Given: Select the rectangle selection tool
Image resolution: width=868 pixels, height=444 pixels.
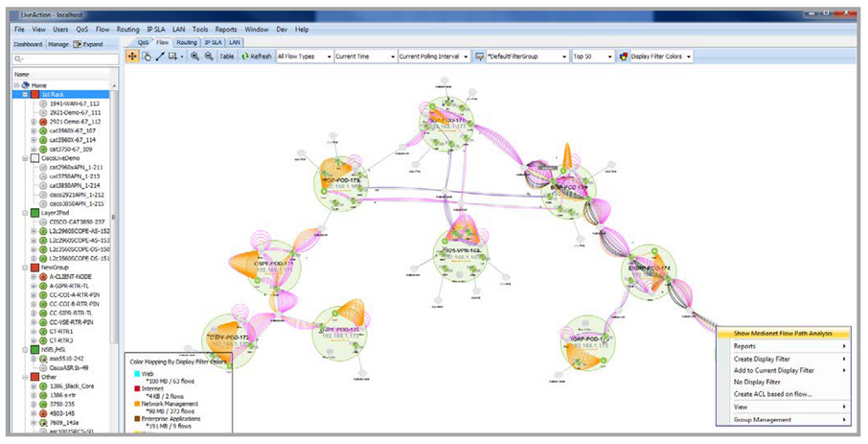Looking at the screenshot, I should [172, 56].
